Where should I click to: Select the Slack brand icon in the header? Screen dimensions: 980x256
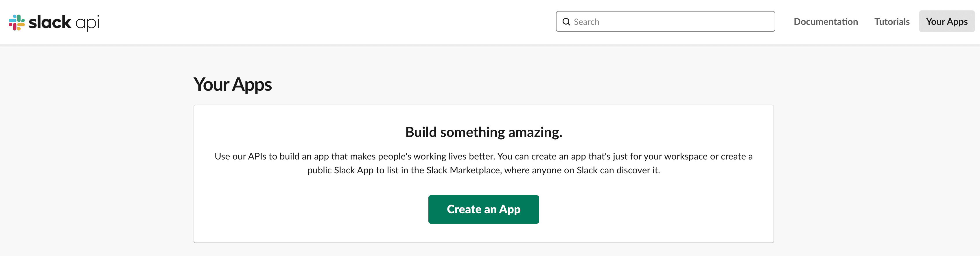coord(17,22)
